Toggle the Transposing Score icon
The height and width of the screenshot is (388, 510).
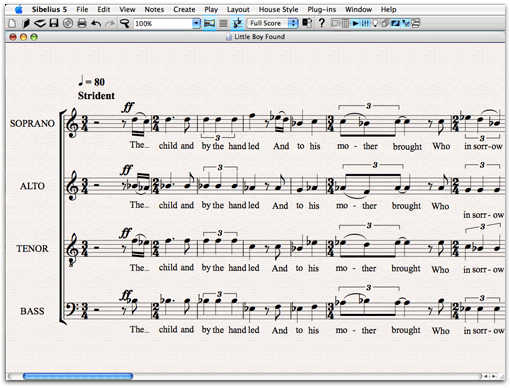237,23
